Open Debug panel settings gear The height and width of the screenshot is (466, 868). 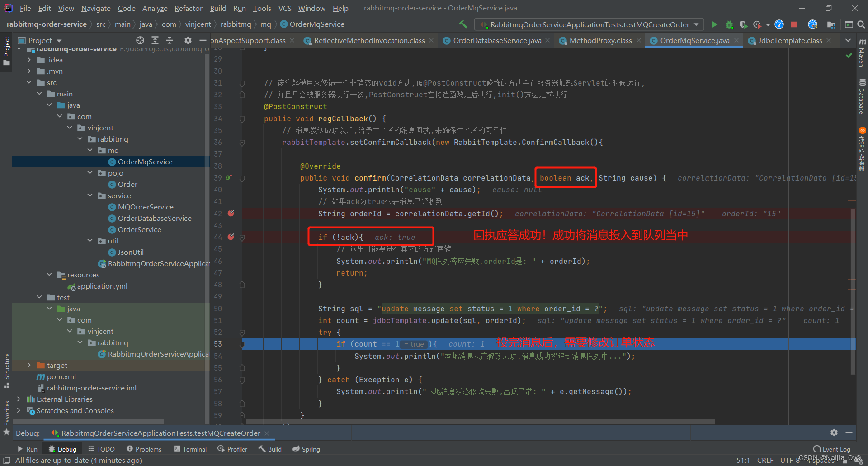click(834, 433)
